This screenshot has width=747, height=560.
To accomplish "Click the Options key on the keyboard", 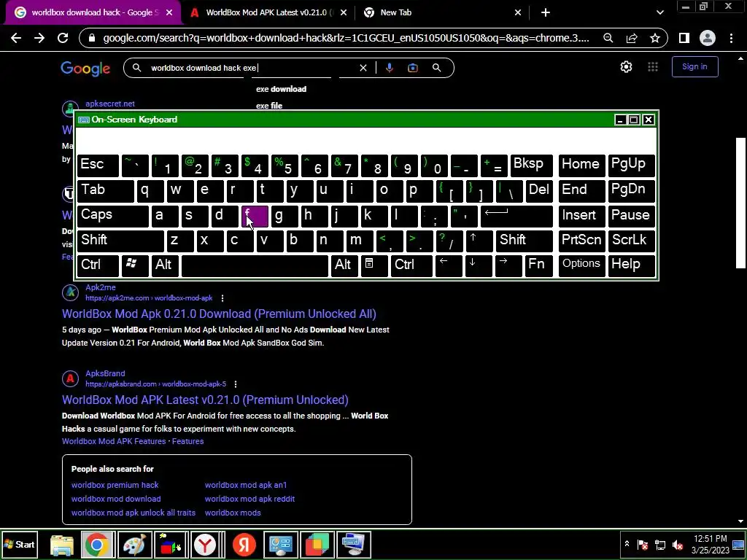I will coord(581,265).
